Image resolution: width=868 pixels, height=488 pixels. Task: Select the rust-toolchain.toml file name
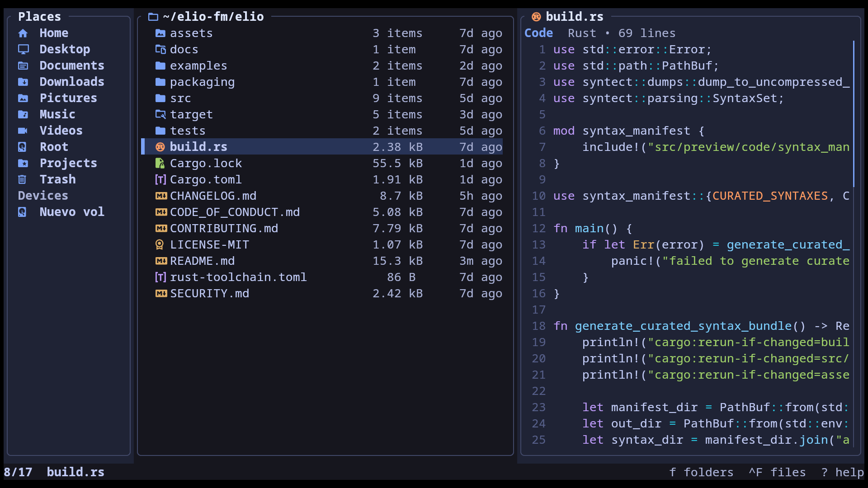[x=238, y=277]
